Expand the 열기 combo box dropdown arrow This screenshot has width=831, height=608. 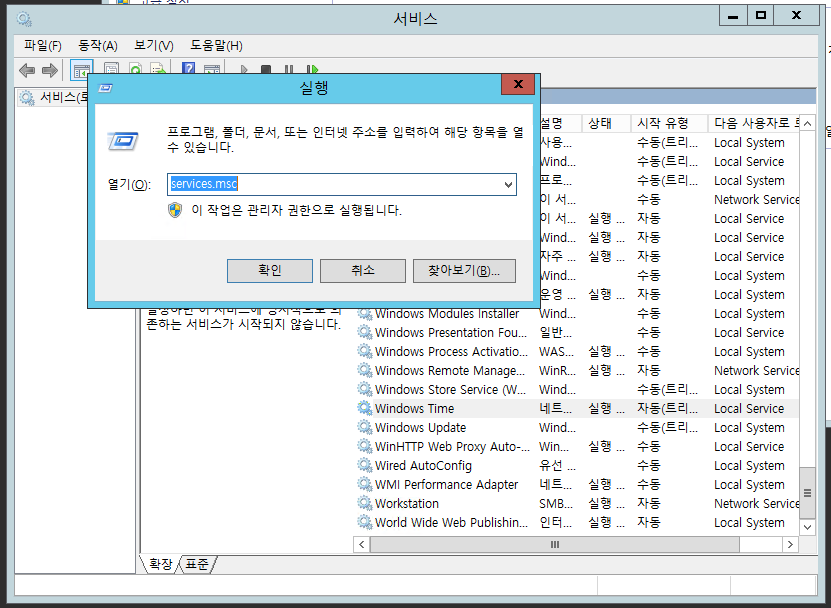point(508,184)
